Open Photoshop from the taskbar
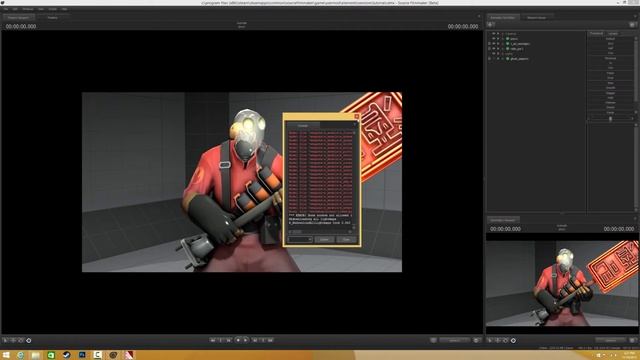The width and height of the screenshot is (640, 360). point(82,355)
